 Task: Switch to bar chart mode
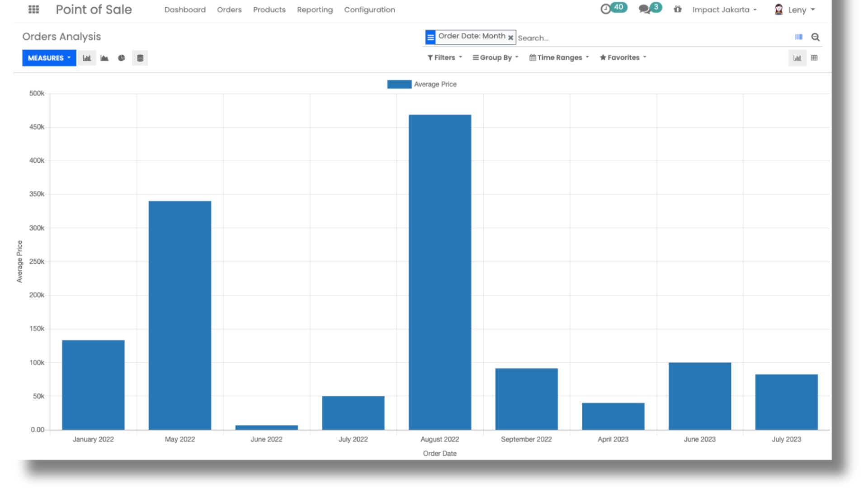click(87, 58)
